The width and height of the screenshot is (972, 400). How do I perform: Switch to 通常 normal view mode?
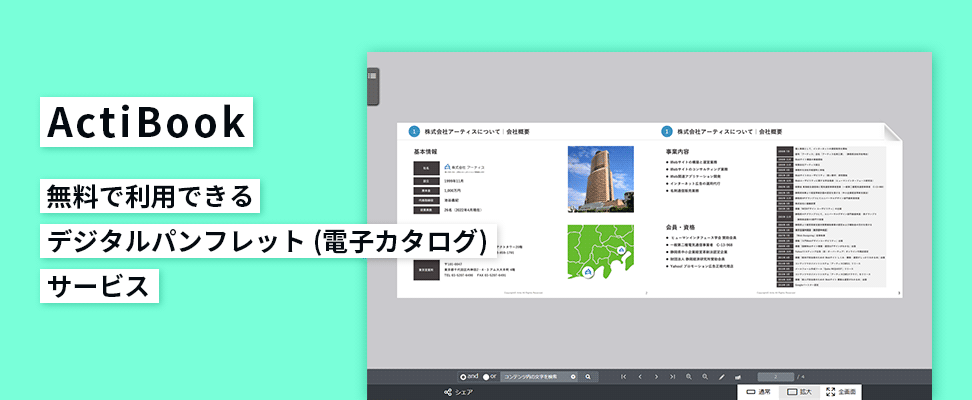point(758,392)
